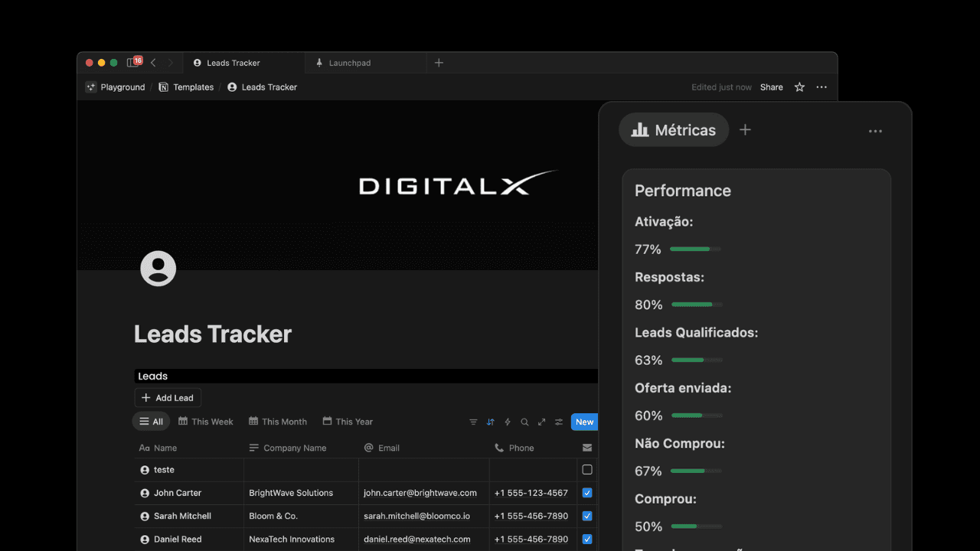The width and height of the screenshot is (980, 551).
Task: Switch to the Leads Tracker window tab
Action: 245,63
